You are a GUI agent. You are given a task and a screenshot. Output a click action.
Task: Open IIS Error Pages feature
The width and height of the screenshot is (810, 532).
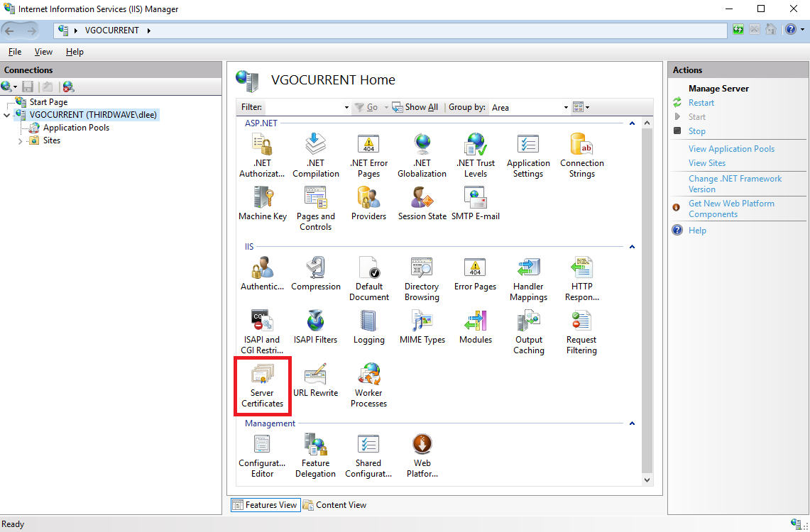tap(475, 274)
